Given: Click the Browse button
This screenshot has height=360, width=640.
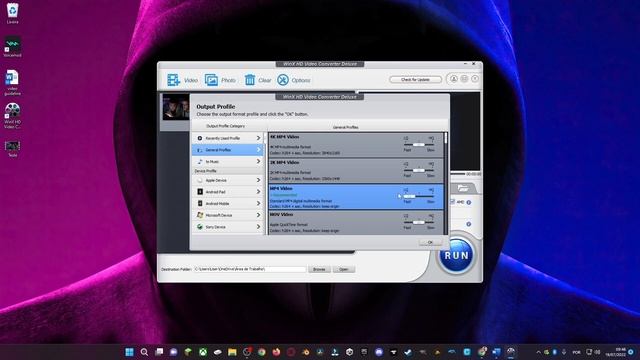Looking at the screenshot, I should point(319,269).
